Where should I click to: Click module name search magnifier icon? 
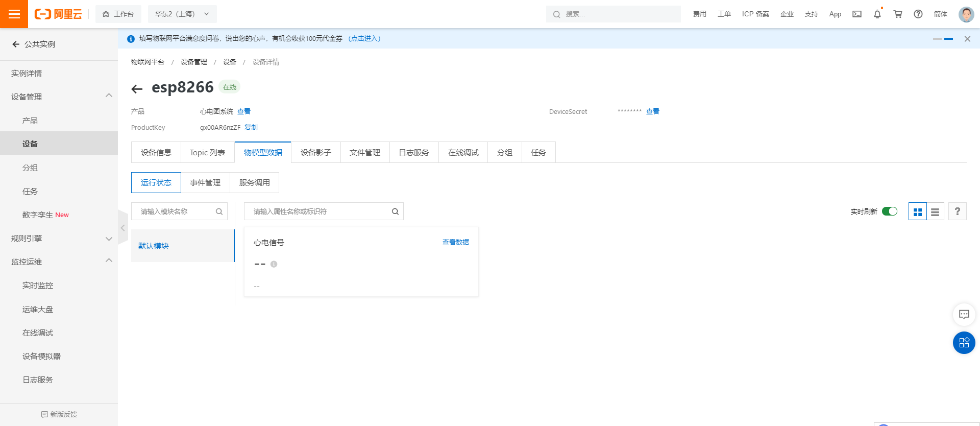point(219,211)
